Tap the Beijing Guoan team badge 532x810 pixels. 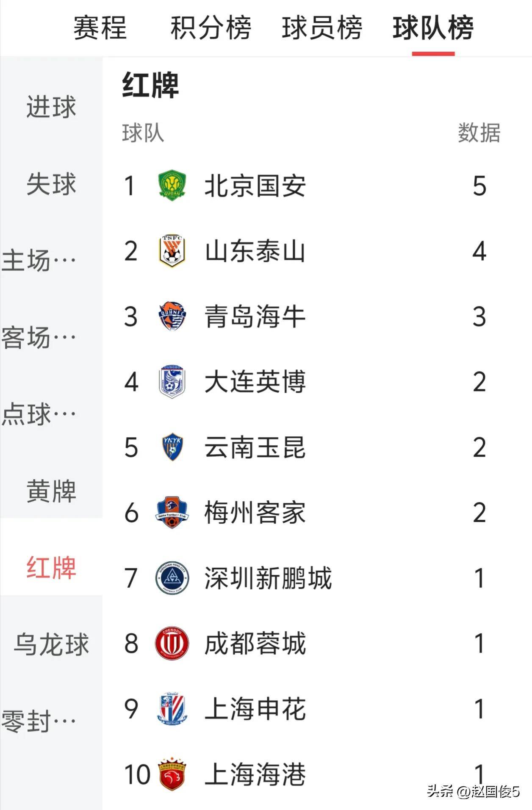pos(172,186)
